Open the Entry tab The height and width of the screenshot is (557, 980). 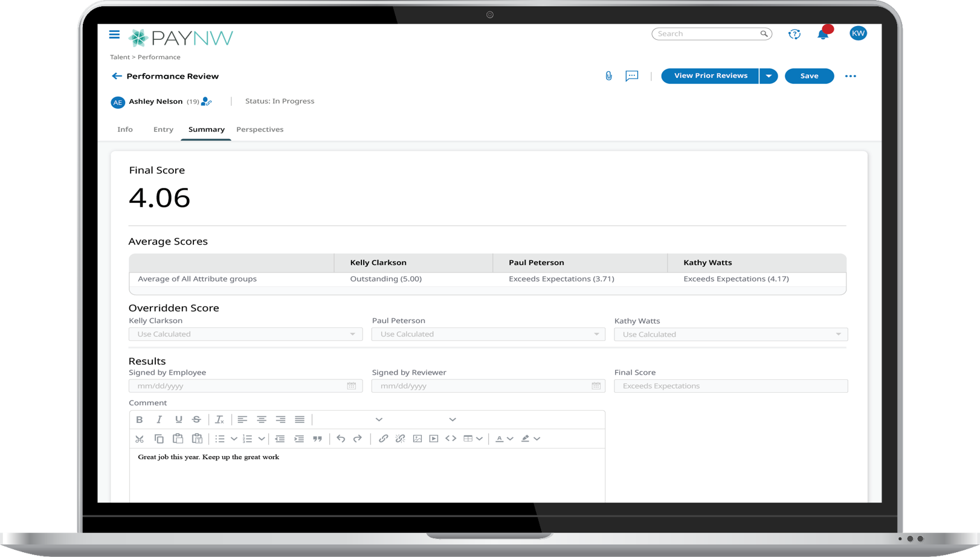click(163, 129)
